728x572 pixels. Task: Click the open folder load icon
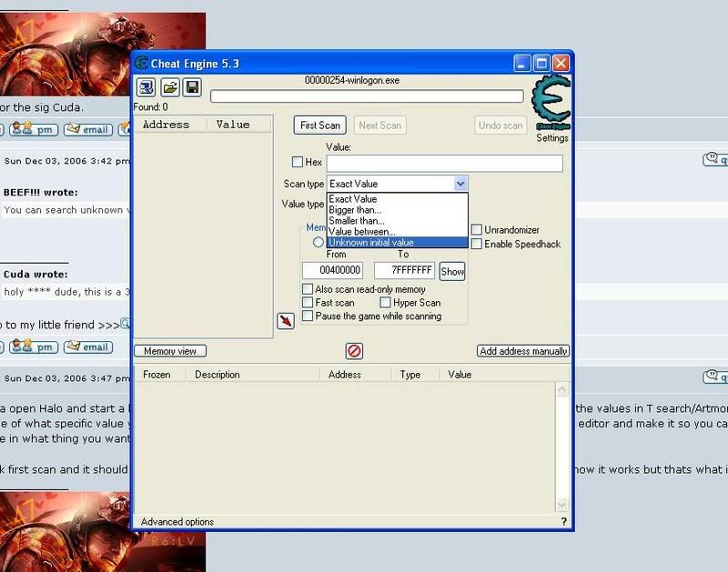pos(170,87)
